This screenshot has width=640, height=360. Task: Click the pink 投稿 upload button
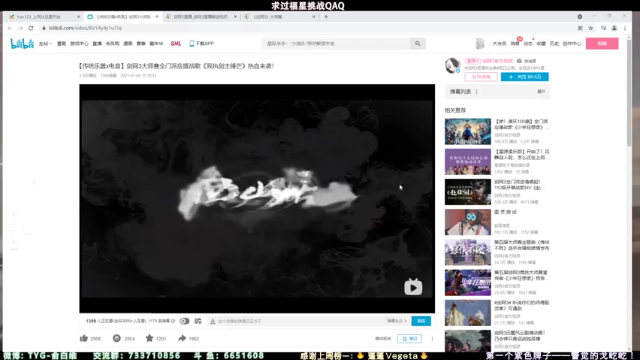coord(602,44)
